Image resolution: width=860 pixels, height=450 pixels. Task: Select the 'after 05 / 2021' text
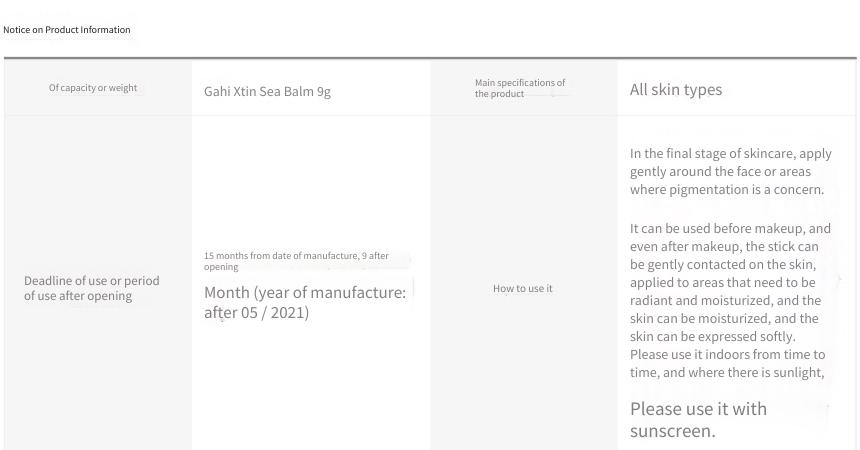click(256, 313)
